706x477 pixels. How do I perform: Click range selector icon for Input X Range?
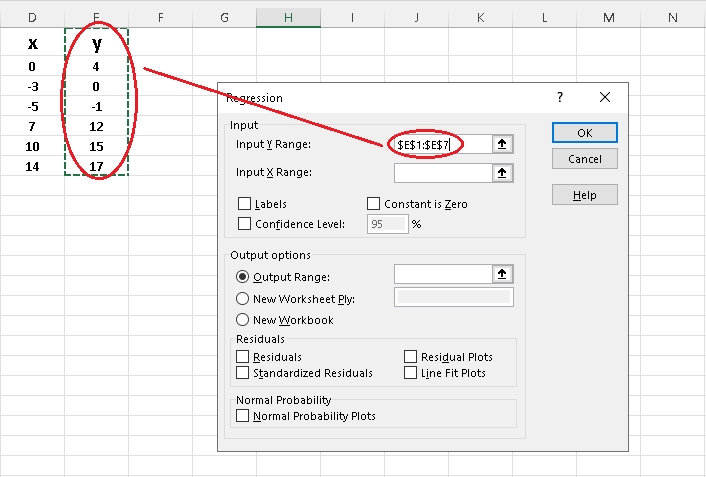click(504, 173)
